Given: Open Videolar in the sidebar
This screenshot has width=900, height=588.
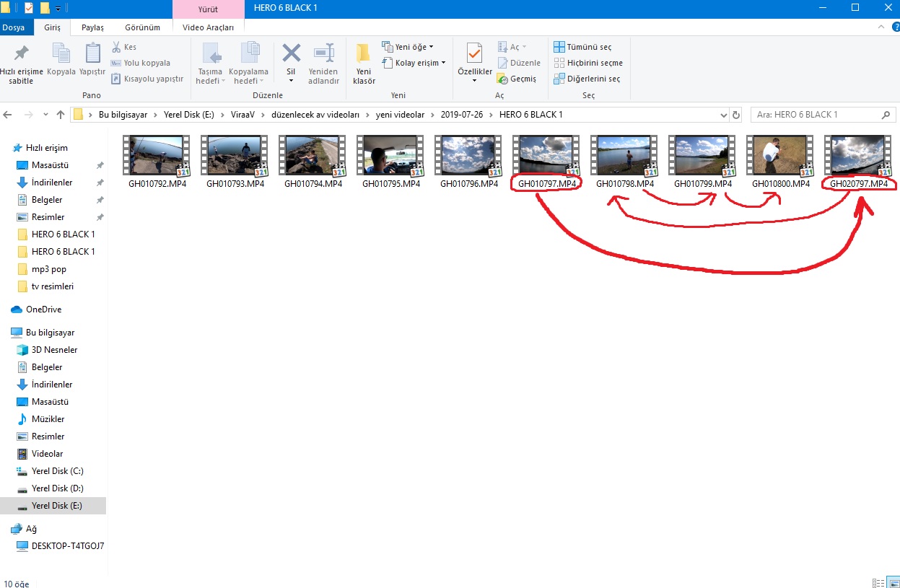Looking at the screenshot, I should [47, 454].
